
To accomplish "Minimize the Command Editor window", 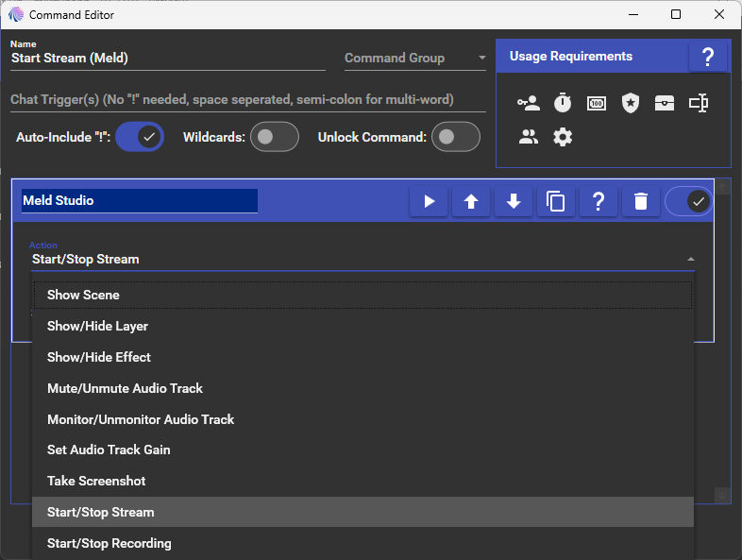I will click(x=633, y=15).
